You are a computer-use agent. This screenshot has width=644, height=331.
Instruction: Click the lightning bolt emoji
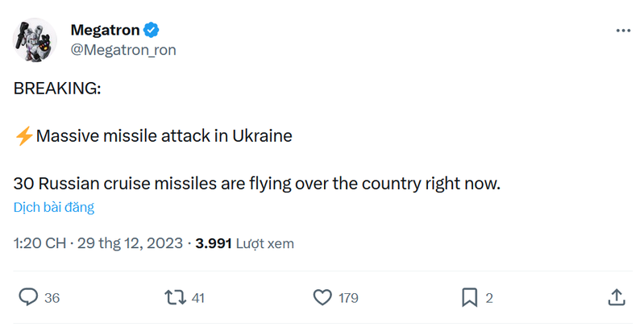(x=24, y=136)
